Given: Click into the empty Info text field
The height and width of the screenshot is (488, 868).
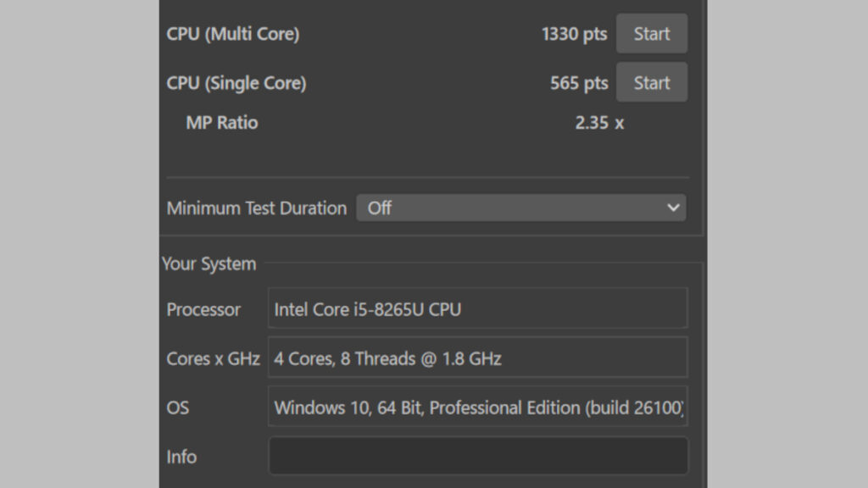Looking at the screenshot, I should coord(478,457).
